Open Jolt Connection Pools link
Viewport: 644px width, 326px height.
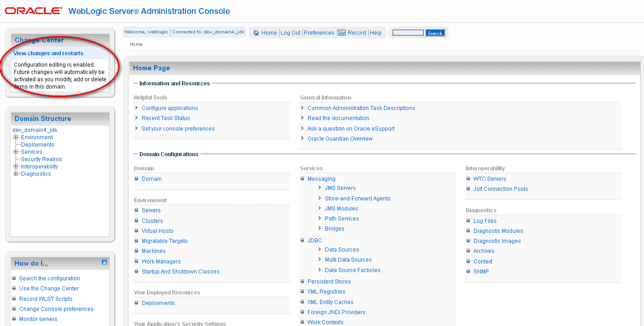(x=501, y=189)
